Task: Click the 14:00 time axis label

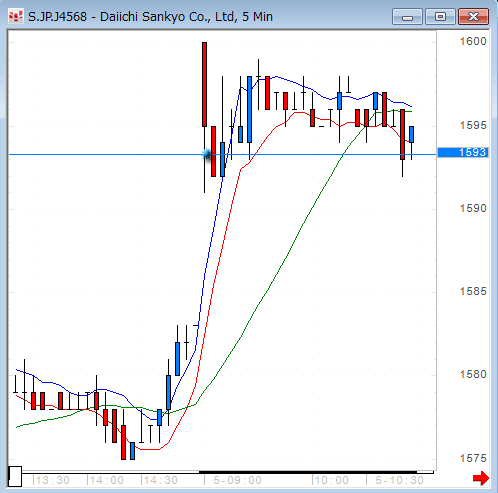Action: pyautogui.click(x=107, y=481)
